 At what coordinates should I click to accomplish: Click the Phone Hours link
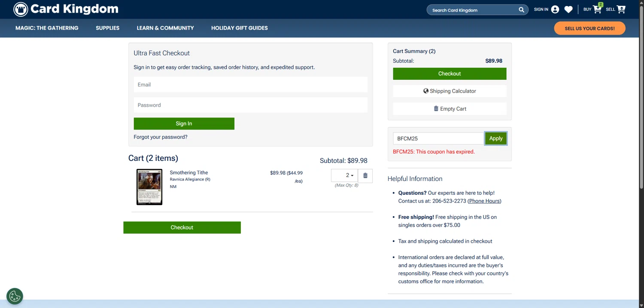[x=484, y=201]
